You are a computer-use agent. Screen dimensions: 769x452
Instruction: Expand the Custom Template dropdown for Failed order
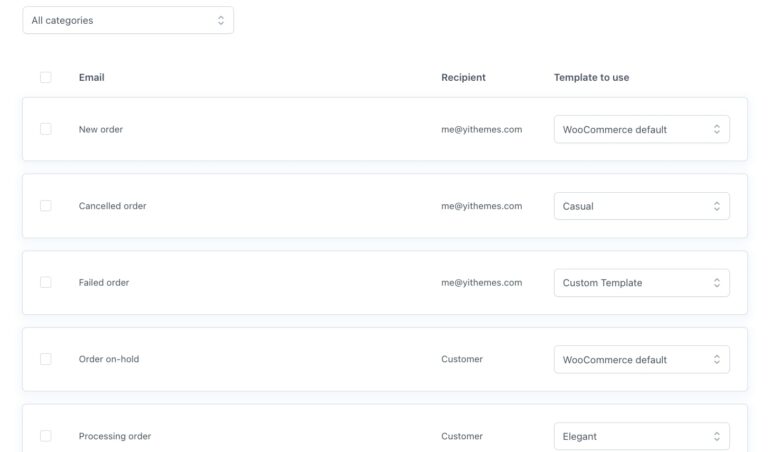click(641, 283)
